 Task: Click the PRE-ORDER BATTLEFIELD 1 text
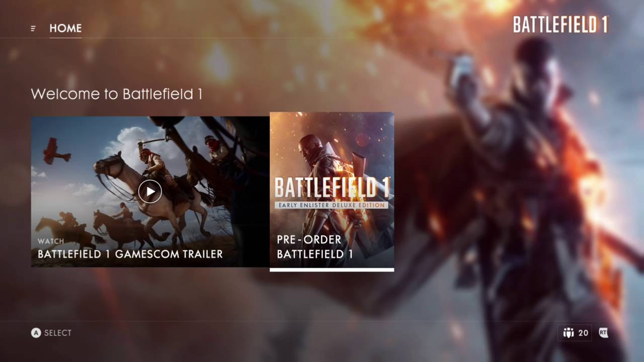(315, 247)
